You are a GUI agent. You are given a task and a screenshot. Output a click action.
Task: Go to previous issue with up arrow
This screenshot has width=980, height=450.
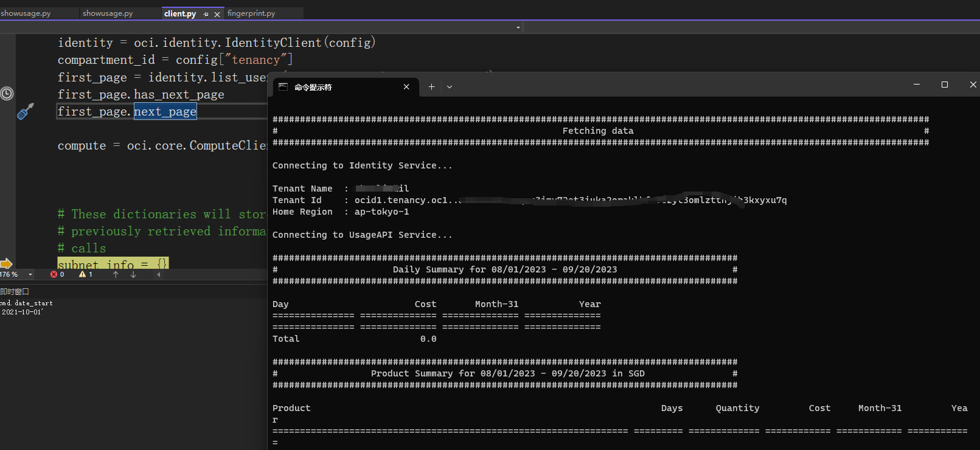(116, 275)
